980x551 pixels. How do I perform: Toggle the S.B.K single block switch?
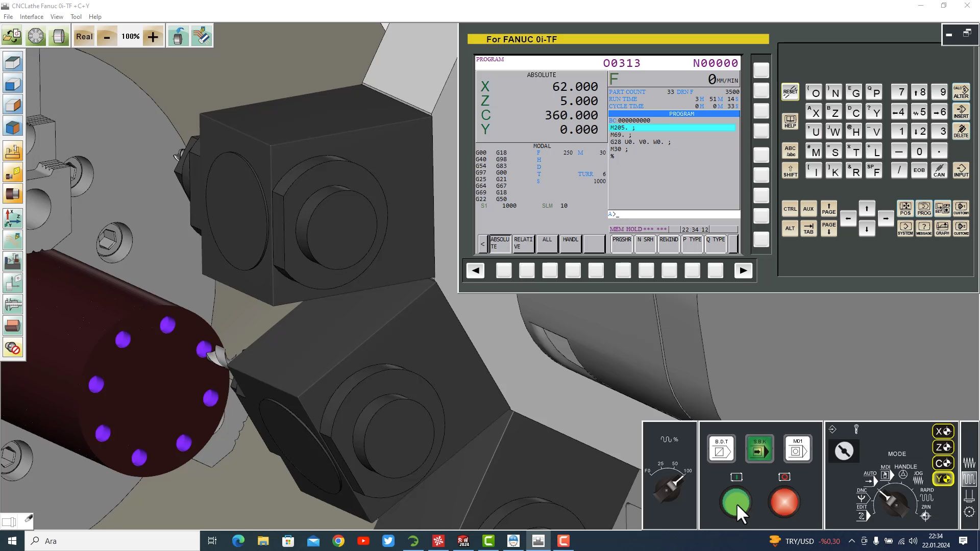tap(759, 448)
